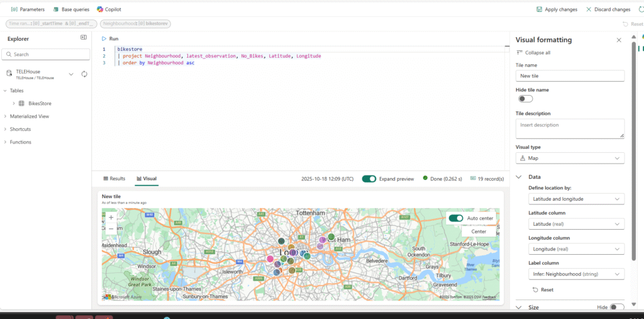Turn off Auto center on map

pos(456,218)
